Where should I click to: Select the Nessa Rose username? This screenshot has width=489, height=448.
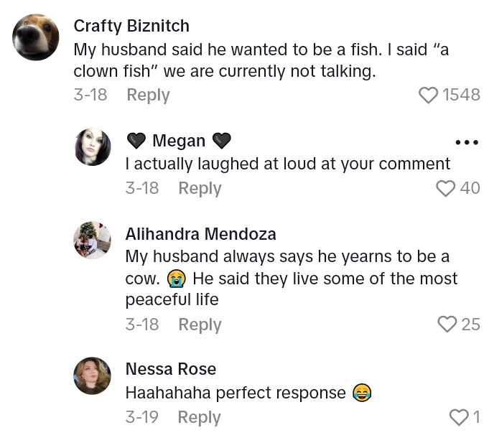(x=171, y=369)
